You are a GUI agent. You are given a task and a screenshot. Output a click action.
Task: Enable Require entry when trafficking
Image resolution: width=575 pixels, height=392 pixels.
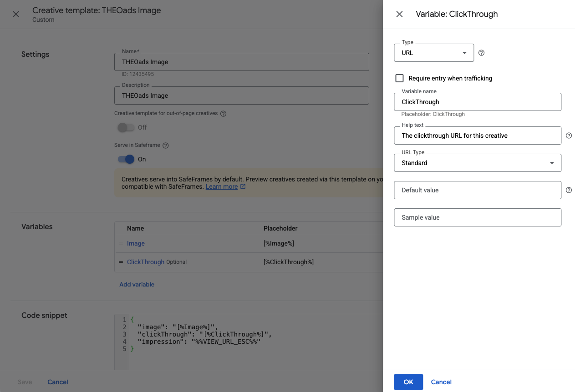(399, 78)
